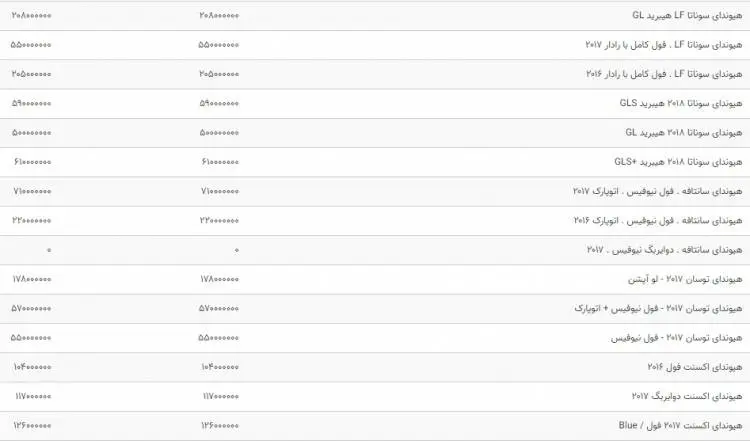Click the middle-column zero price of Santa Fe 2017
Image resolution: width=750 pixels, height=441 pixels.
236,250
